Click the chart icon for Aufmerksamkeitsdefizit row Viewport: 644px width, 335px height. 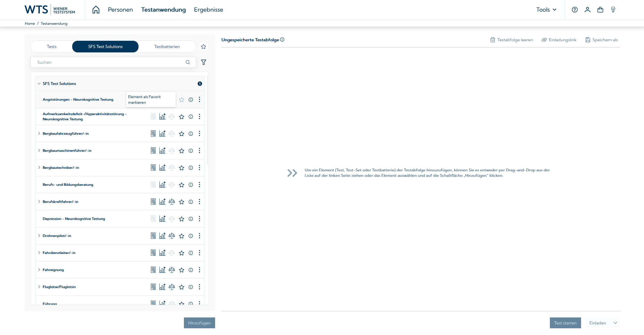pos(162,116)
